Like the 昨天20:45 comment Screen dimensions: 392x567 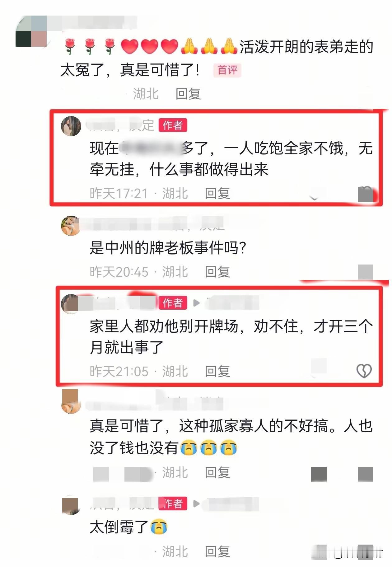366,272
